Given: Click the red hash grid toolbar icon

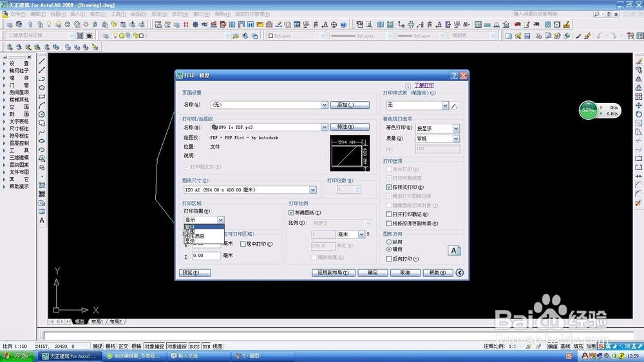Looking at the screenshot, I should click(186, 24).
